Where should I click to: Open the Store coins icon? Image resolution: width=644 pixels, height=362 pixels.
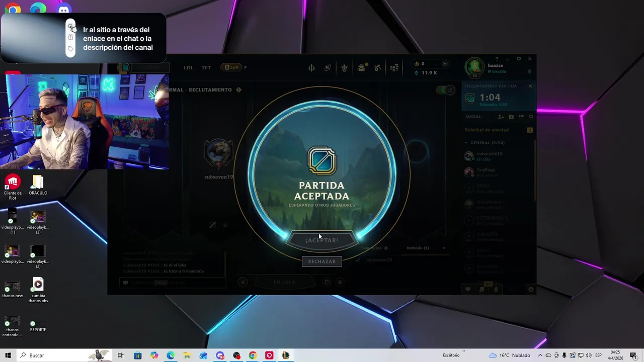(x=394, y=67)
